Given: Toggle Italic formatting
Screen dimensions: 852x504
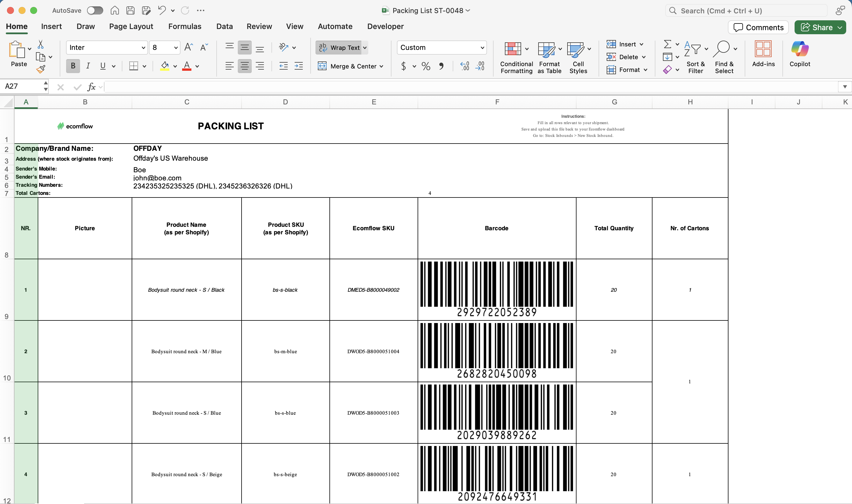Looking at the screenshot, I should pyautogui.click(x=88, y=66).
